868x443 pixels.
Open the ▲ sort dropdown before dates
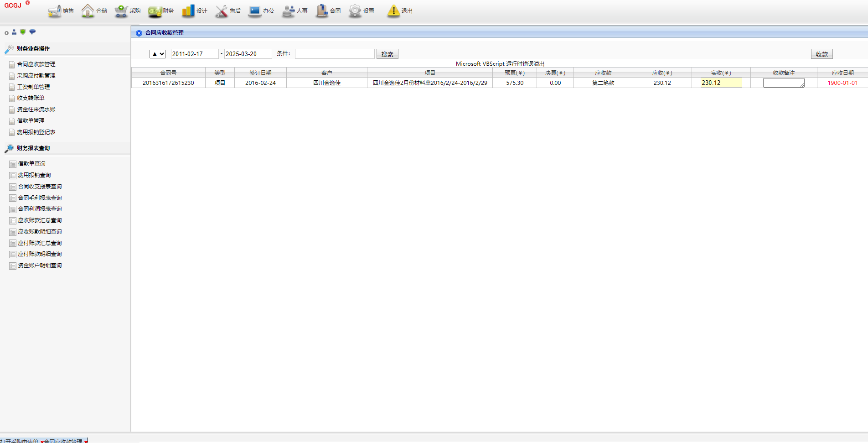pyautogui.click(x=158, y=54)
